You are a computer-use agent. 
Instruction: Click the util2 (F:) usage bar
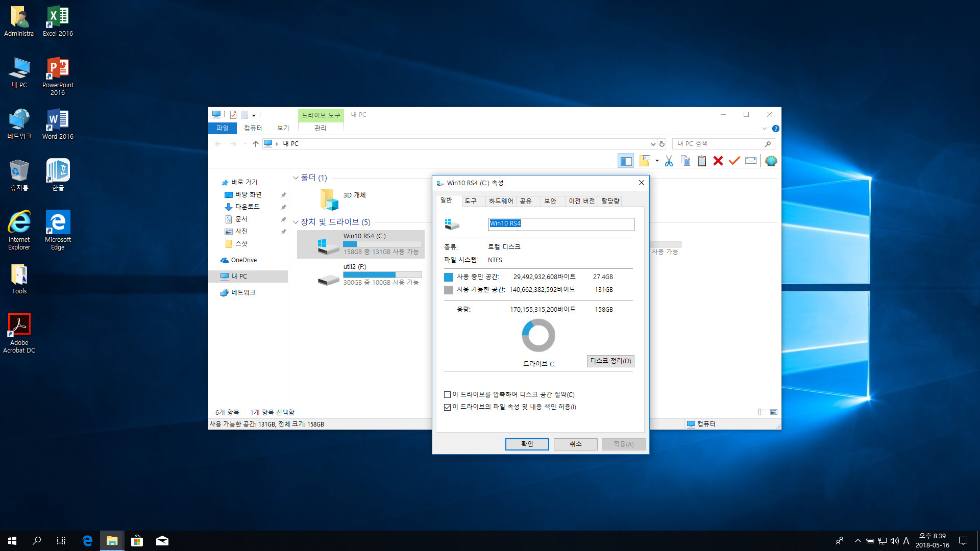point(382,275)
